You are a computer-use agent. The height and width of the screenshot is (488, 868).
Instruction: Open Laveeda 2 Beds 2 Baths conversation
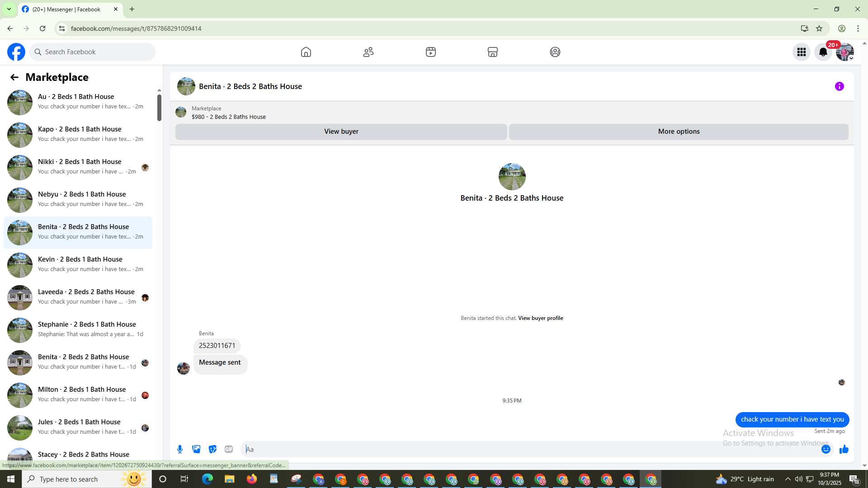(78, 297)
